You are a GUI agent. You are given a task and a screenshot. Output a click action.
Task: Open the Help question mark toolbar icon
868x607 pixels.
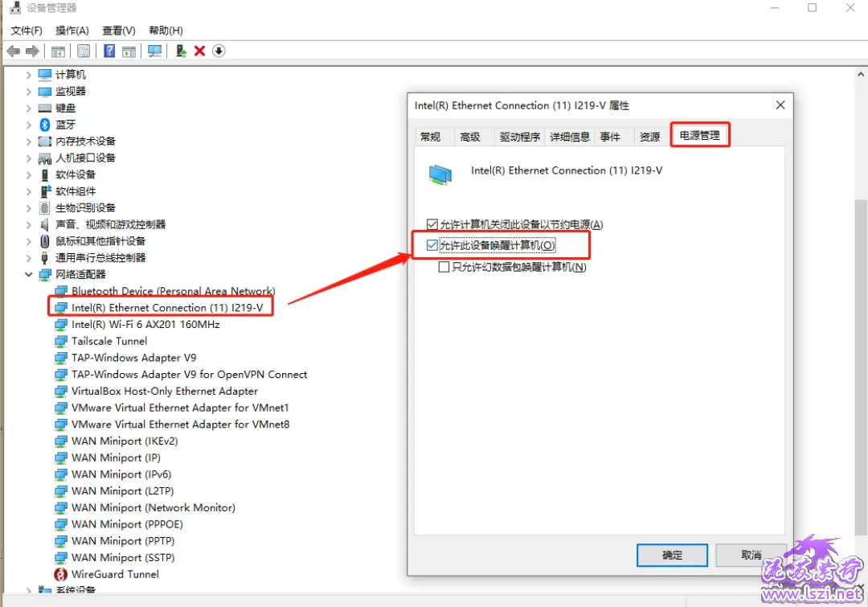pos(109,51)
